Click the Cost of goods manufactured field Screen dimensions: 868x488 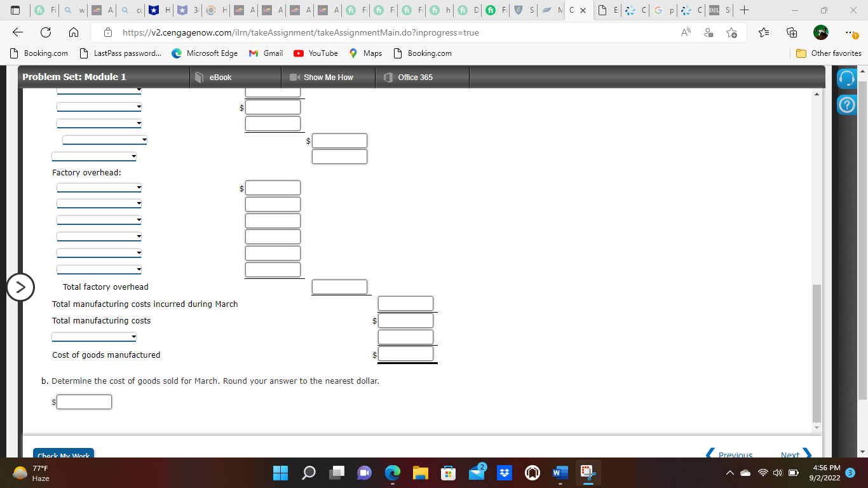tap(405, 354)
